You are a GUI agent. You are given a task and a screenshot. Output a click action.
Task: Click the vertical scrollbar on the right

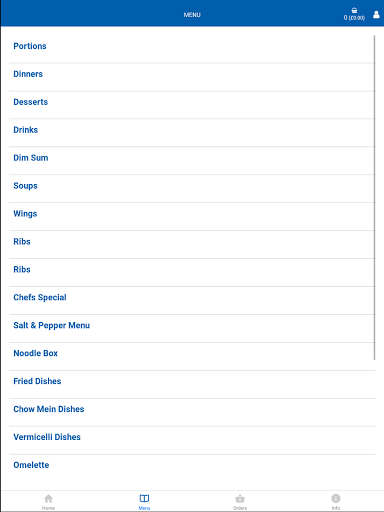coord(375,197)
